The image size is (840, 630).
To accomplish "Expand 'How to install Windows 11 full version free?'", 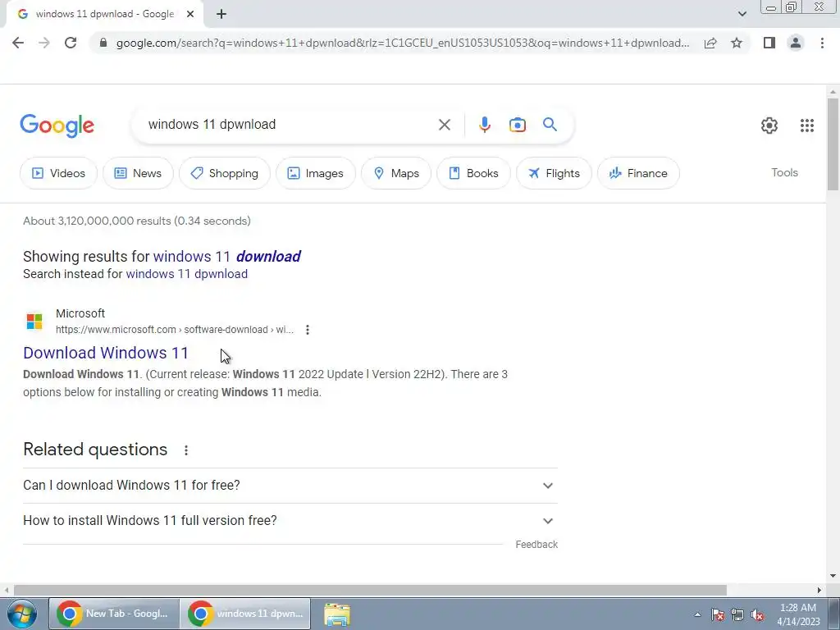I will click(290, 521).
